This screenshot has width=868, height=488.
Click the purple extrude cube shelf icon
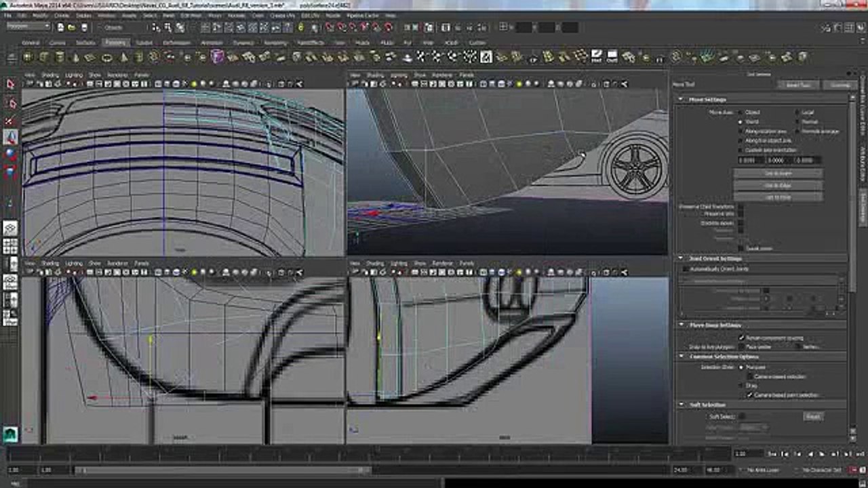click(217, 57)
